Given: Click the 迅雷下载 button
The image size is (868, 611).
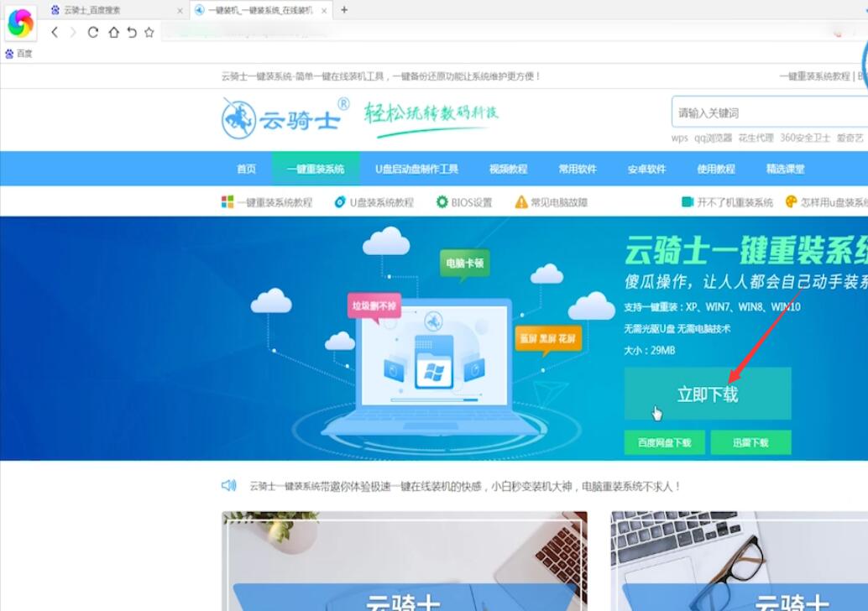Looking at the screenshot, I should (x=750, y=443).
